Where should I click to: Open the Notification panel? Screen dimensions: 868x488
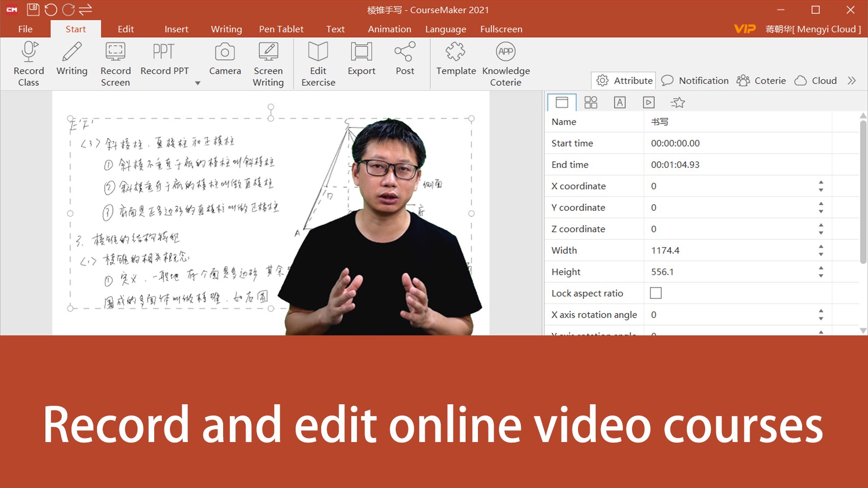pos(695,81)
